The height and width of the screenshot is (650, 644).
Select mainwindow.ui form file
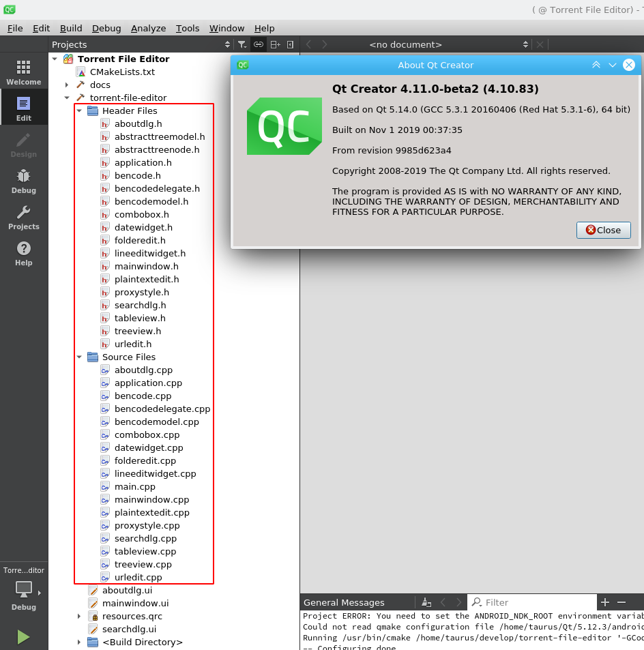click(x=135, y=603)
